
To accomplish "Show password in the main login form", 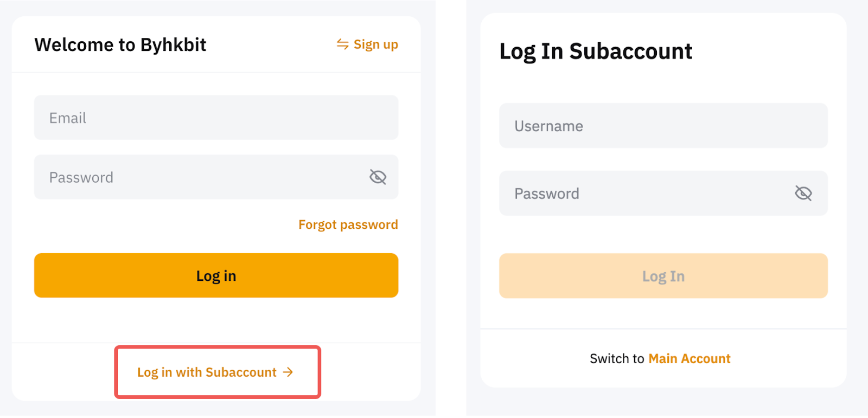I will (378, 177).
